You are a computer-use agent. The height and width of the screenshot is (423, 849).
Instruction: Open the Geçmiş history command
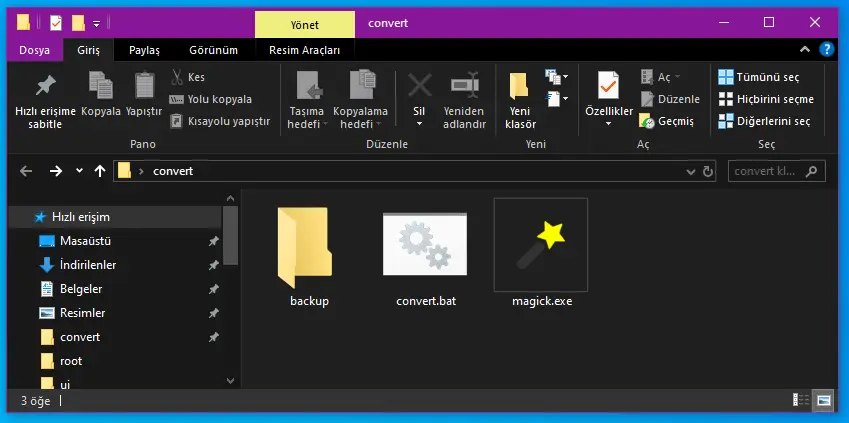(667, 121)
